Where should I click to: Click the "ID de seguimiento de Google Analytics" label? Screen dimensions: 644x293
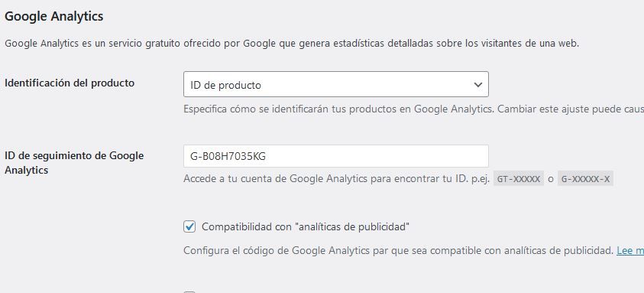(74, 163)
